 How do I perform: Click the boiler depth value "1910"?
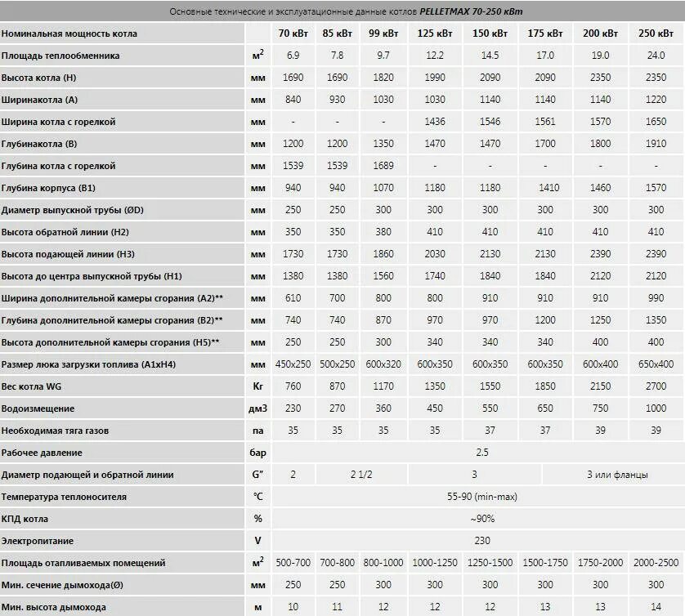tap(656, 144)
